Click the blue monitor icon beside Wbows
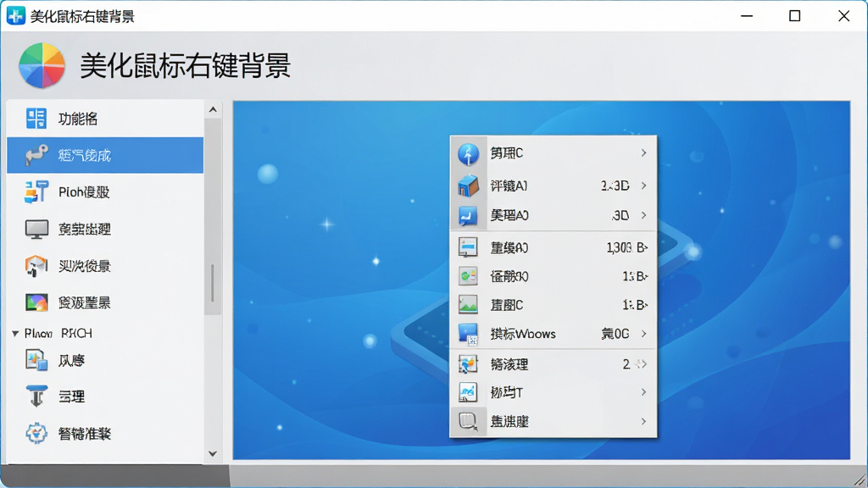Screen dimensions: 868x488 point(468,334)
